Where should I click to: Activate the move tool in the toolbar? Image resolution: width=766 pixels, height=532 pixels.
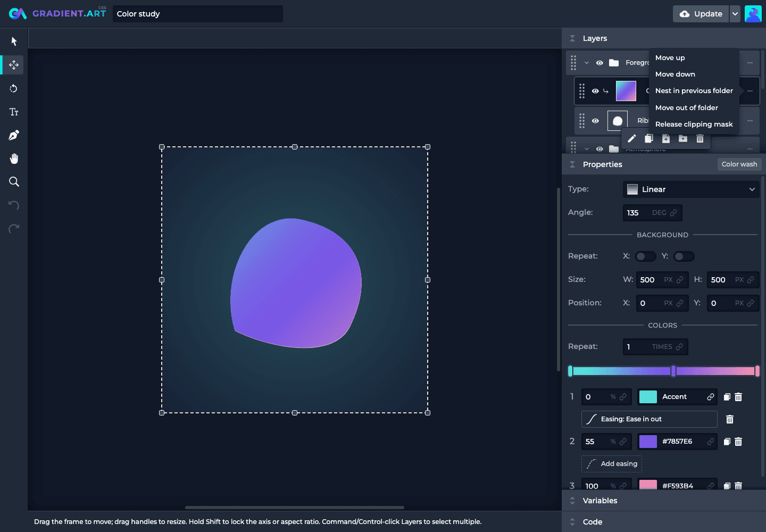point(14,65)
